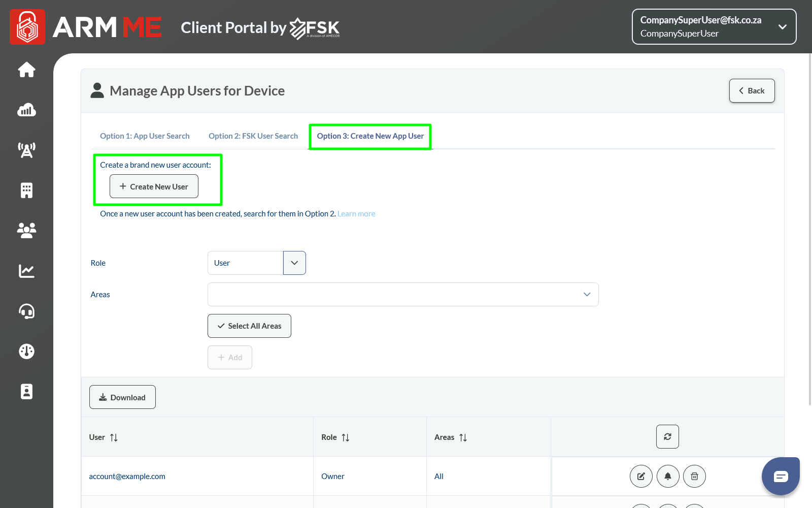Open the users group sidebar icon
The width and height of the screenshot is (812, 508).
tap(26, 231)
